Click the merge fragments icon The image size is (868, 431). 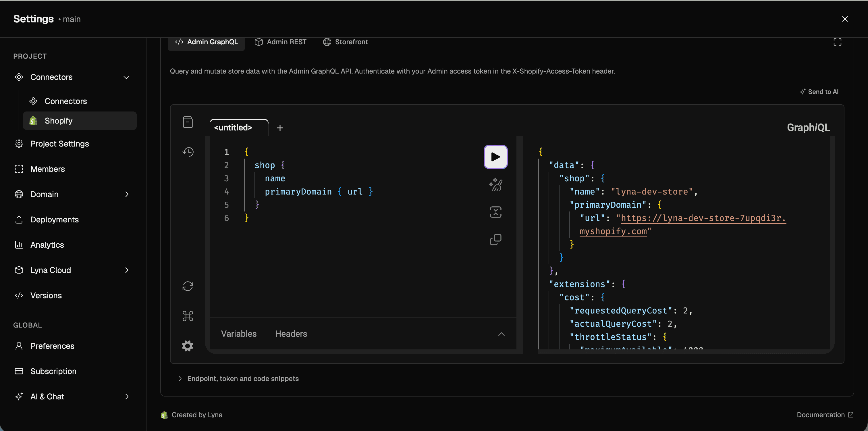(496, 212)
